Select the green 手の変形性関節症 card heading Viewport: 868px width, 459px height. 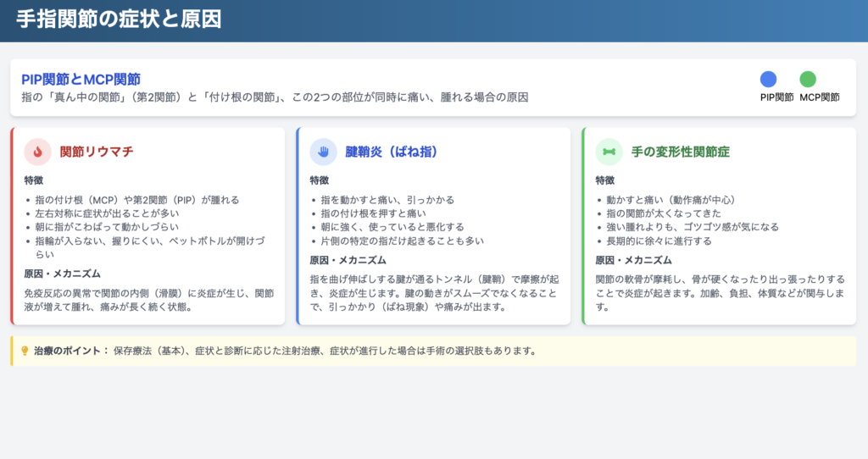[x=681, y=152]
